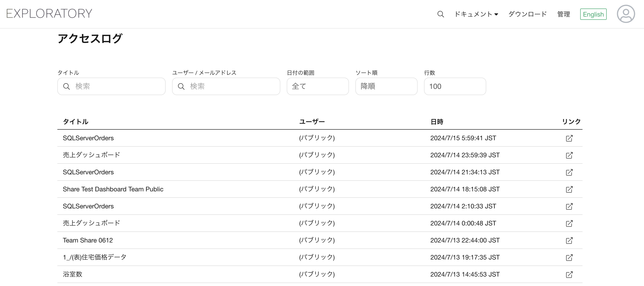Open link for Share Test Dashboard Team Public row

[569, 189]
